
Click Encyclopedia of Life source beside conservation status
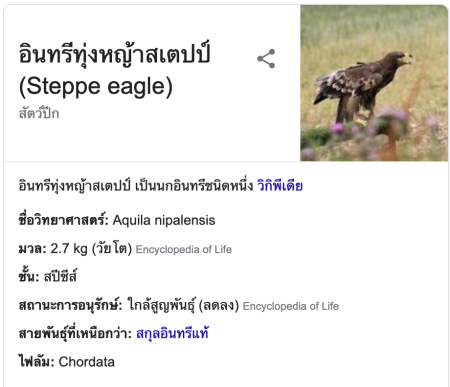291,306
